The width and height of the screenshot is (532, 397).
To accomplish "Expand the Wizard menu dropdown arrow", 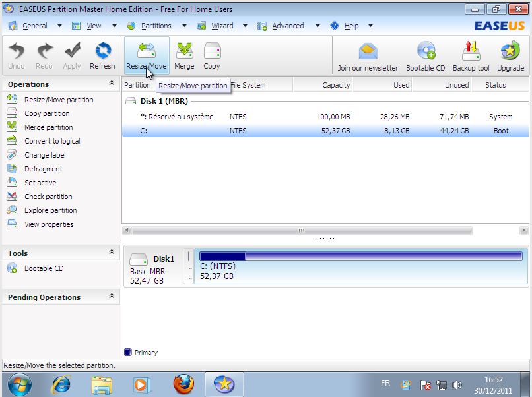I will [x=245, y=26].
